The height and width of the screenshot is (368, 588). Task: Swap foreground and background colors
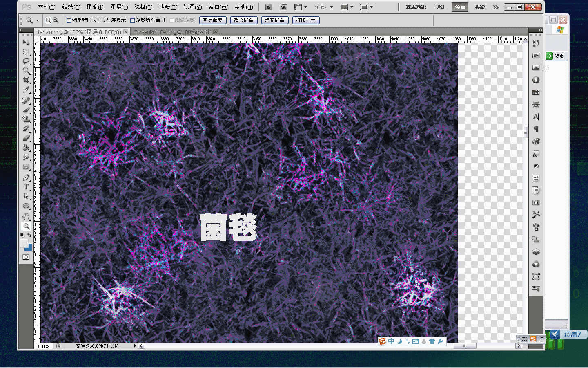tap(29, 235)
